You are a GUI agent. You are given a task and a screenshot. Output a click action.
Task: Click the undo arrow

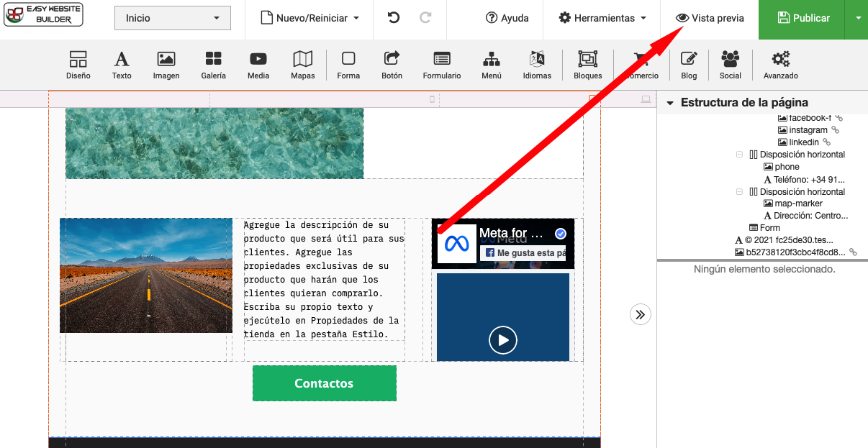pyautogui.click(x=394, y=18)
